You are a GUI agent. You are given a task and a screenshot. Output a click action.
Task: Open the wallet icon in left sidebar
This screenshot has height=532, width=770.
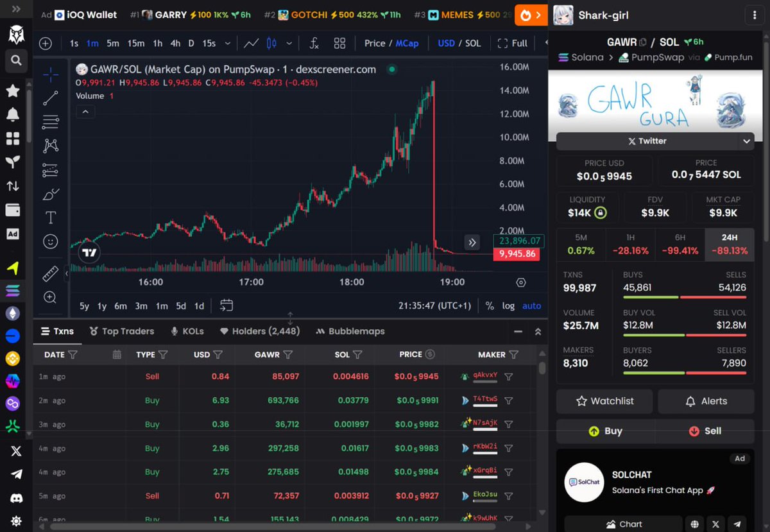pyautogui.click(x=13, y=210)
